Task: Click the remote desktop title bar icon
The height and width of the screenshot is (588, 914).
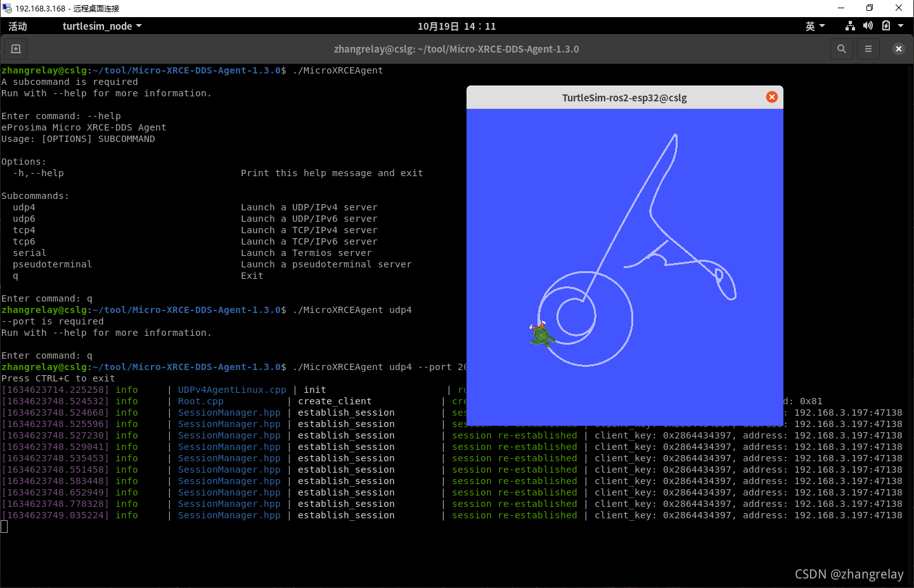Action: click(x=7, y=8)
